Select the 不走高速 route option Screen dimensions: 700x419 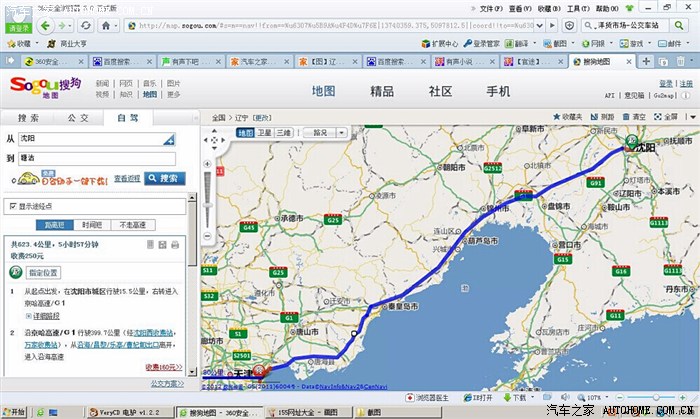(133, 225)
